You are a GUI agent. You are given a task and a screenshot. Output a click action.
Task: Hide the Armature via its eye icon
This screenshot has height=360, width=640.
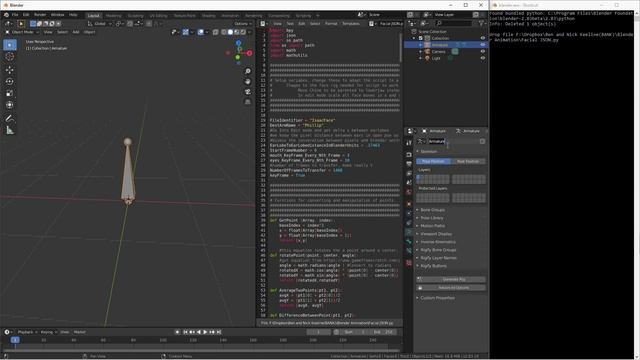tap(482, 45)
